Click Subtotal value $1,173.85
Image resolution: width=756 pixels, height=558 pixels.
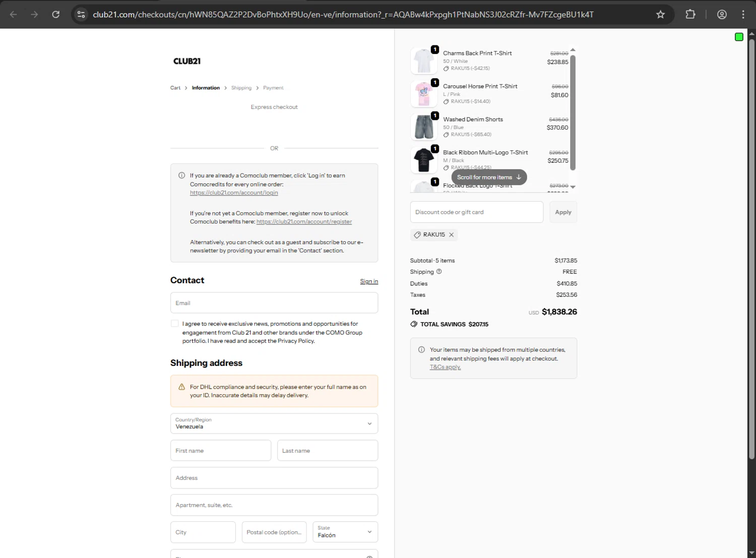pyautogui.click(x=566, y=261)
